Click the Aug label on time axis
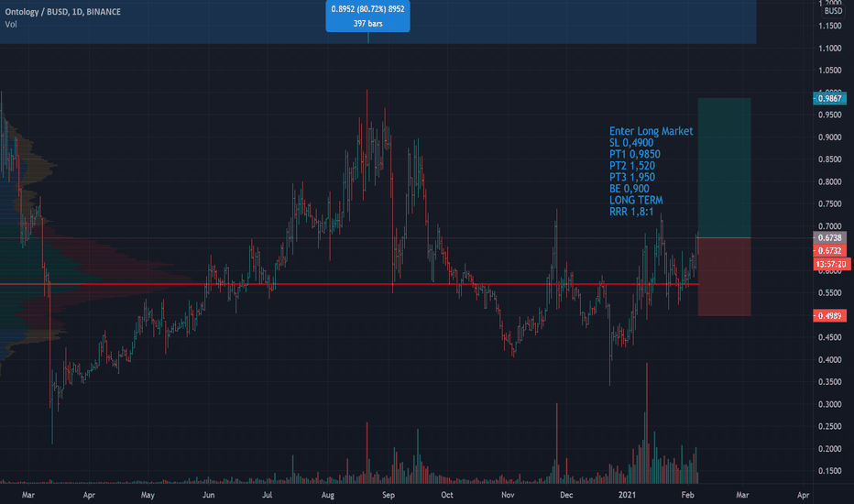Screen dimensions: 854x504 tap(327, 495)
